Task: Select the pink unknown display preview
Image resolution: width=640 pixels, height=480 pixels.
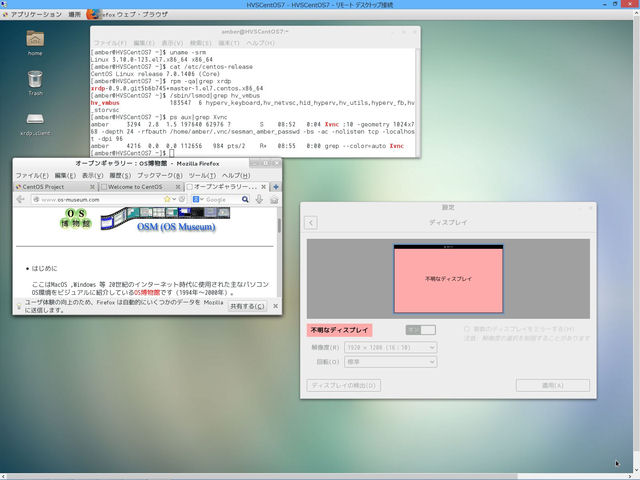Action: tap(448, 279)
